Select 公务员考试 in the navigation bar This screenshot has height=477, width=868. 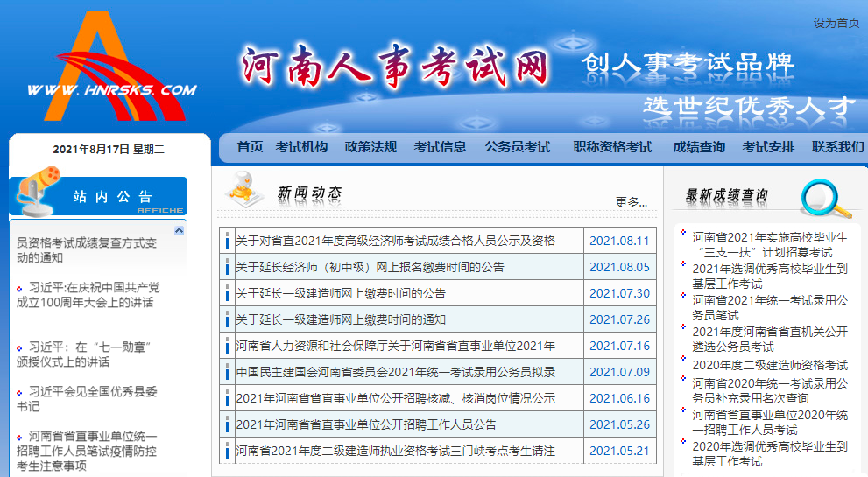click(x=518, y=147)
